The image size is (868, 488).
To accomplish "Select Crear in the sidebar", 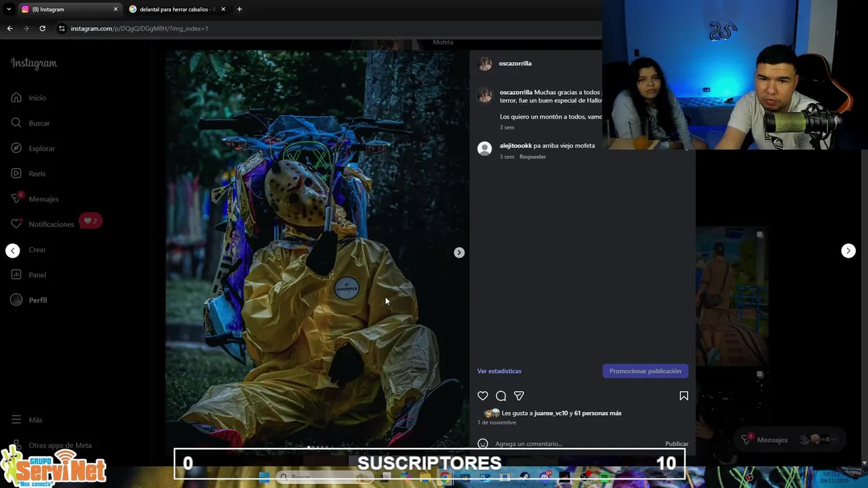I will click(x=37, y=249).
